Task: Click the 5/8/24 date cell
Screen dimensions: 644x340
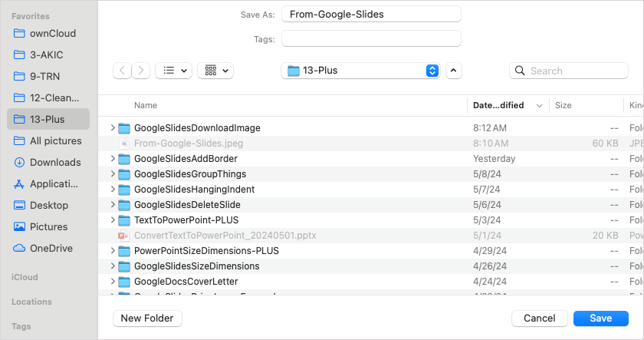Action: coord(487,174)
